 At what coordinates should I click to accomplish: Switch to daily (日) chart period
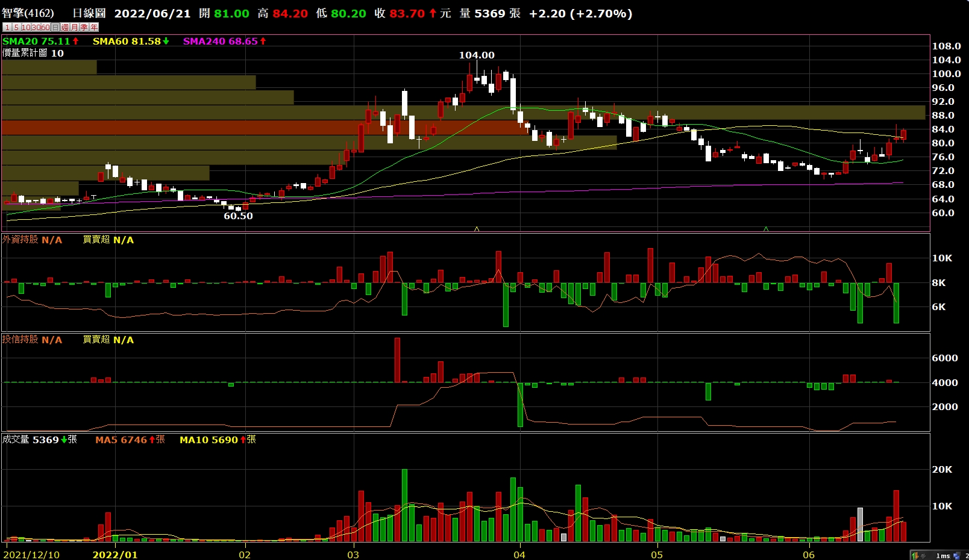pos(55,27)
